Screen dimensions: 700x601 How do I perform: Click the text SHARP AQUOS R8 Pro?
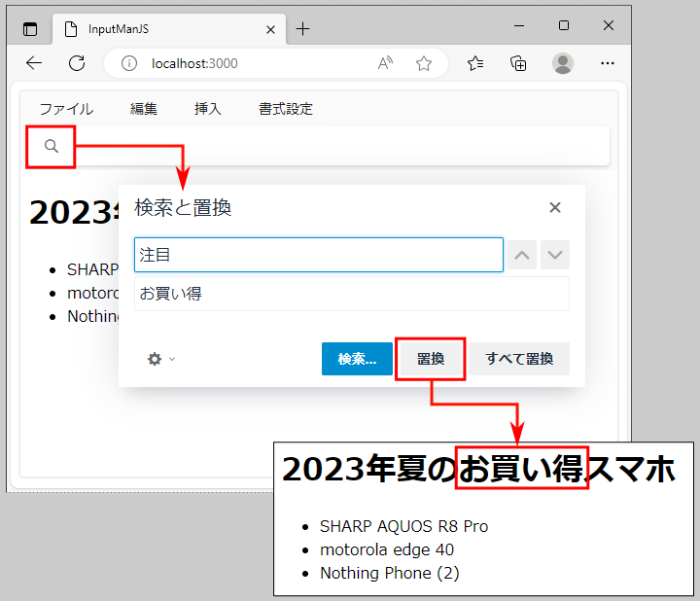coord(404,526)
